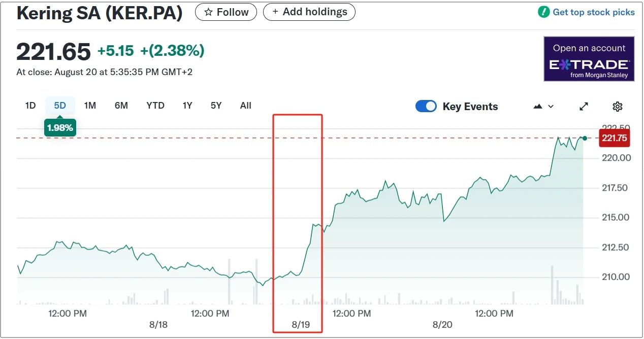The height and width of the screenshot is (339, 644).
Task: Switch to 6M time range
Action: (121, 106)
